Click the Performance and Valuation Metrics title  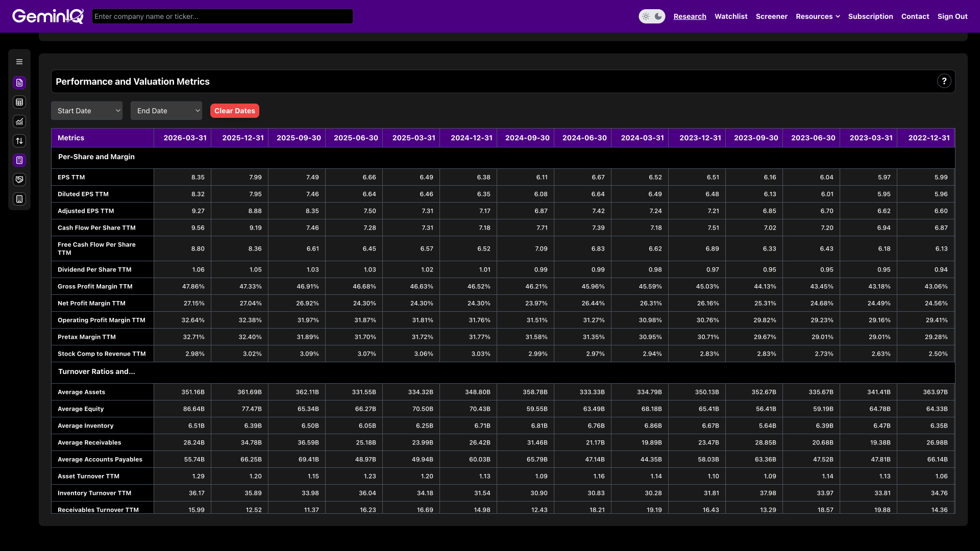pyautogui.click(x=133, y=82)
